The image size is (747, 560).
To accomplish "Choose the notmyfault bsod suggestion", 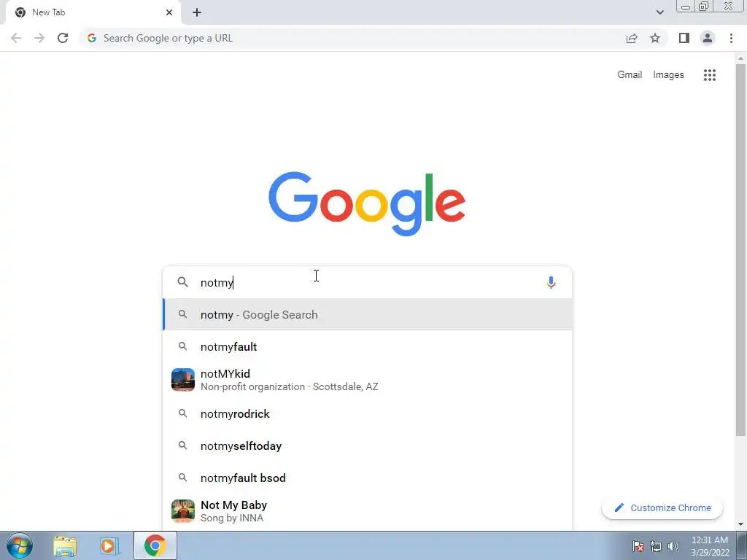I will click(368, 478).
